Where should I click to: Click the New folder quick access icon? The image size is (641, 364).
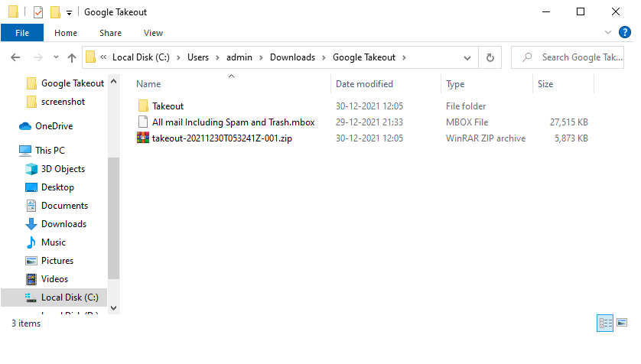click(55, 12)
